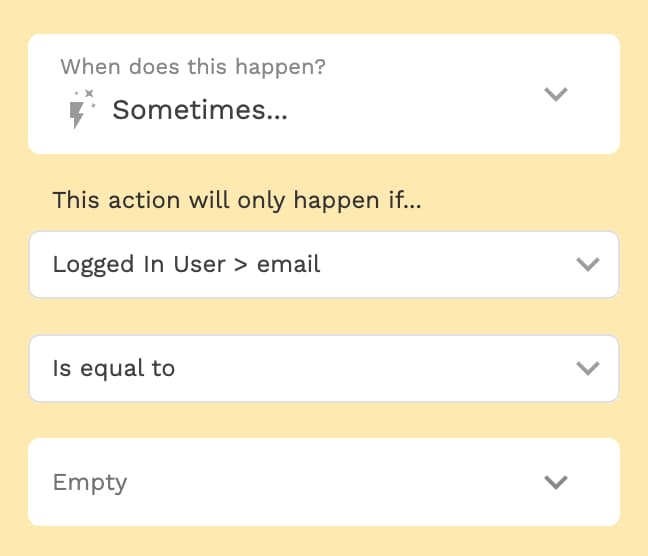
Task: Click the Logged In User > email text
Action: click(186, 265)
